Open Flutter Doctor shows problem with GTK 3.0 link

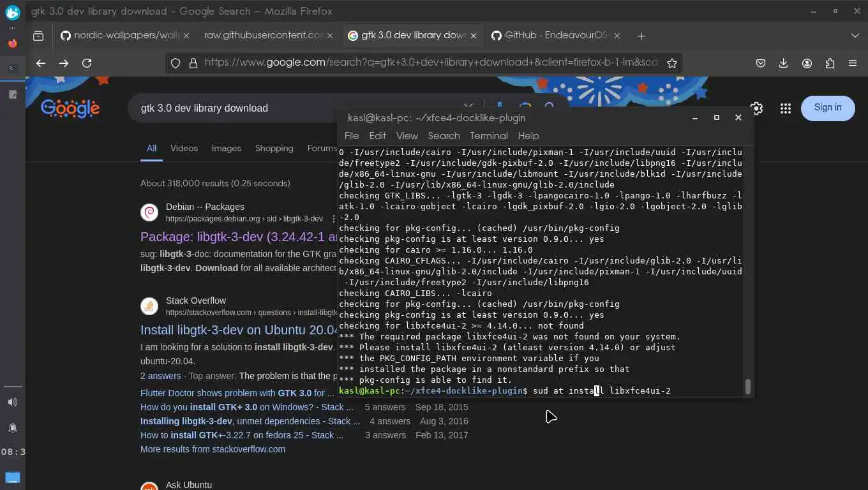click(x=237, y=393)
